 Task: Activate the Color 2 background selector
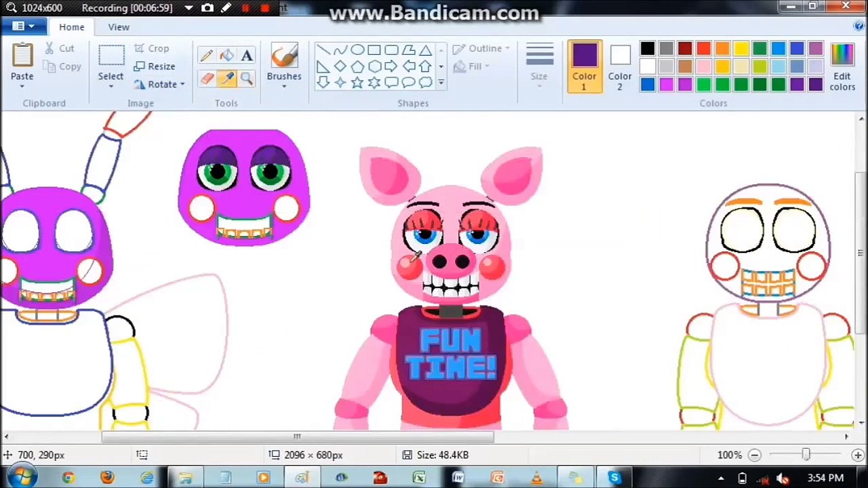tap(620, 66)
